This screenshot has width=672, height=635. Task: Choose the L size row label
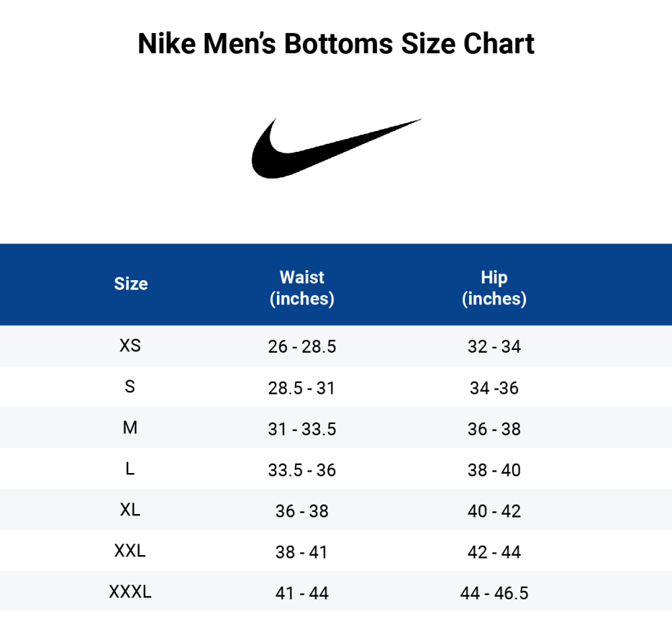(130, 469)
